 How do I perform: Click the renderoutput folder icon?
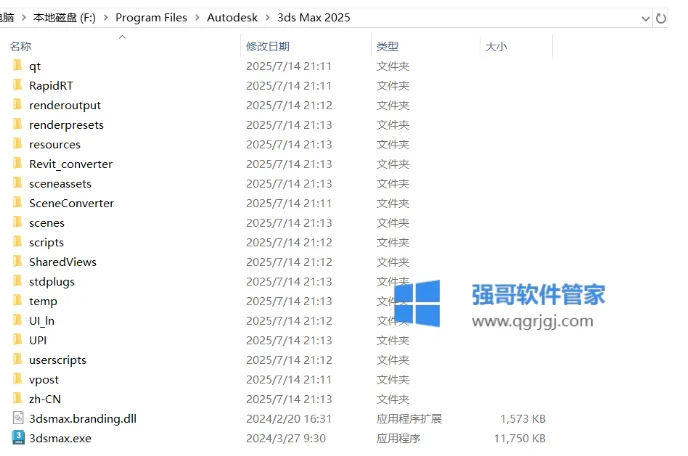click(x=18, y=104)
